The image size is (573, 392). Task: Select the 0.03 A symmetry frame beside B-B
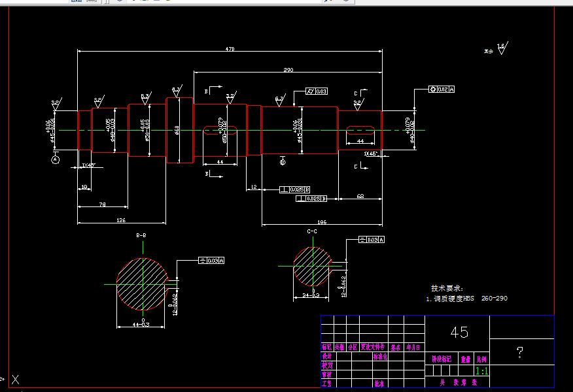211,260
